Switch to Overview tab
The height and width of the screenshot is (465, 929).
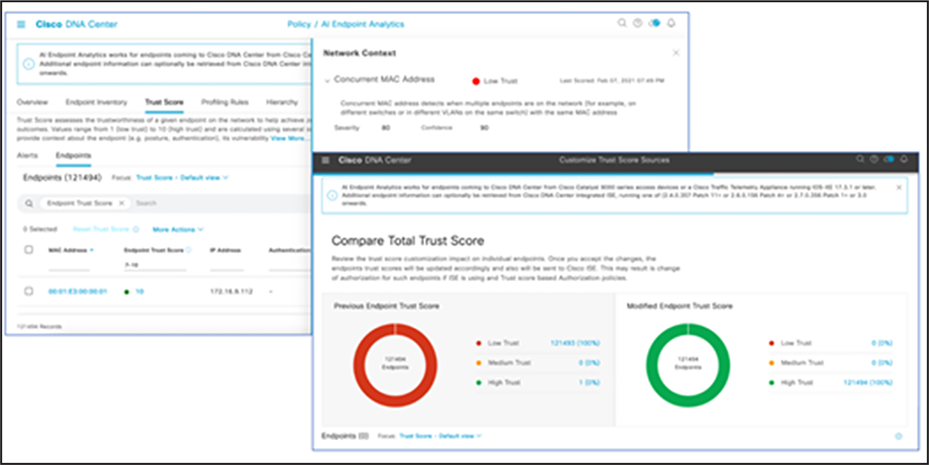[32, 102]
